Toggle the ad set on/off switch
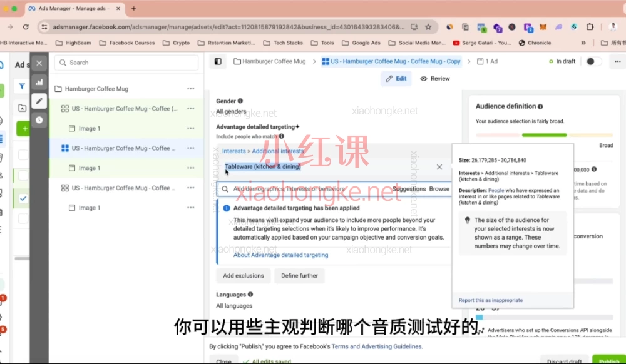Viewport: 626px width, 364px height. [593, 61]
